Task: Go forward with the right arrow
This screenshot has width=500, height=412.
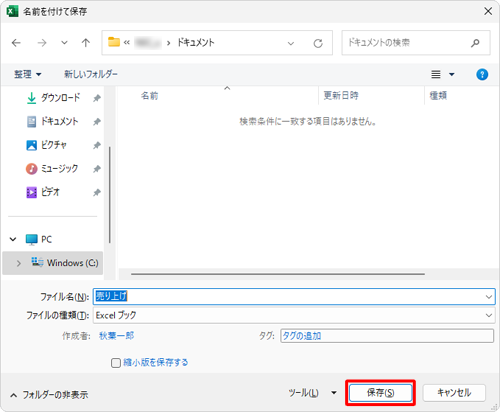Action: coord(42,43)
